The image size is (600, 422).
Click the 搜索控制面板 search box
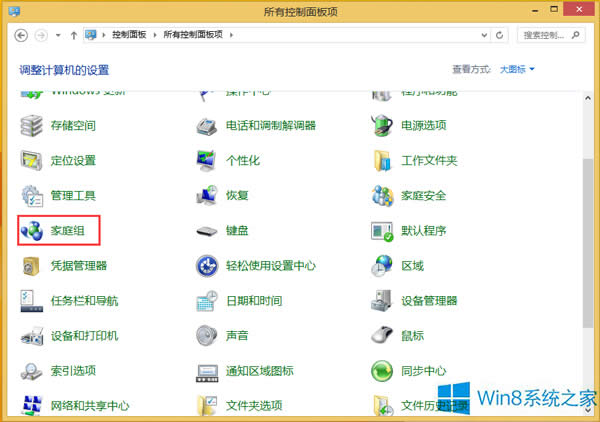point(552,35)
